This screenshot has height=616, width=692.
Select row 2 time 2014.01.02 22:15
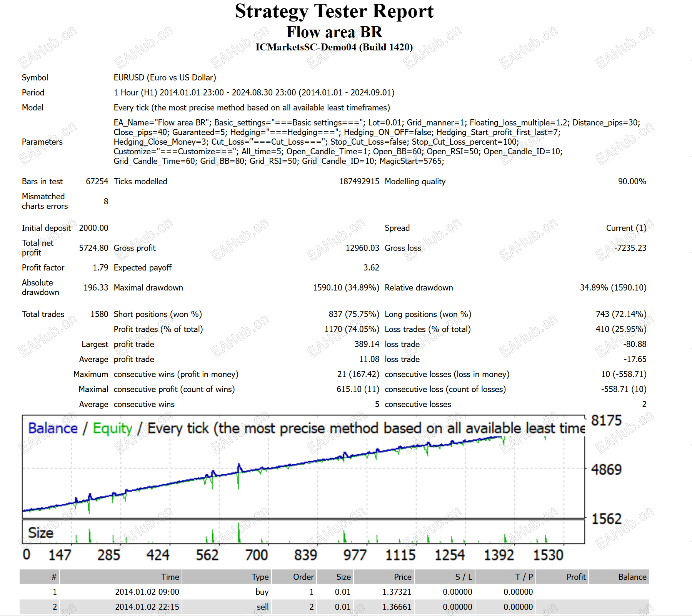[147, 607]
